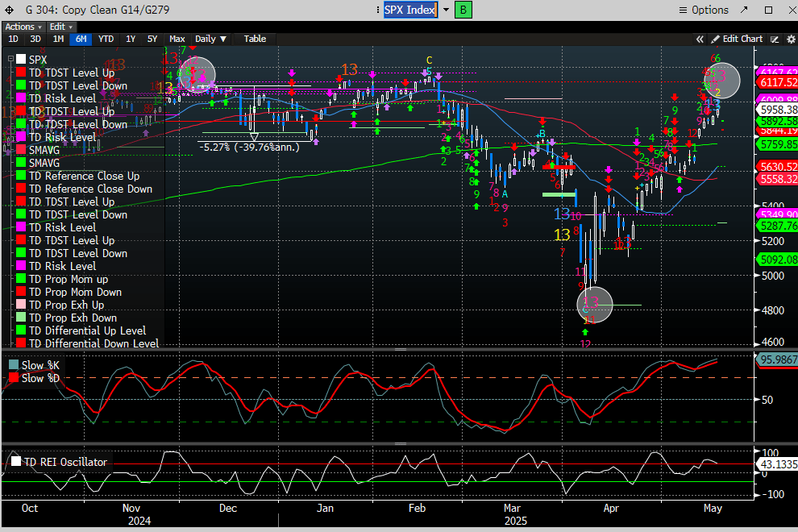Click the grip dots left of the SPX Index field
This screenshot has height=532, width=798.
tap(377, 10)
